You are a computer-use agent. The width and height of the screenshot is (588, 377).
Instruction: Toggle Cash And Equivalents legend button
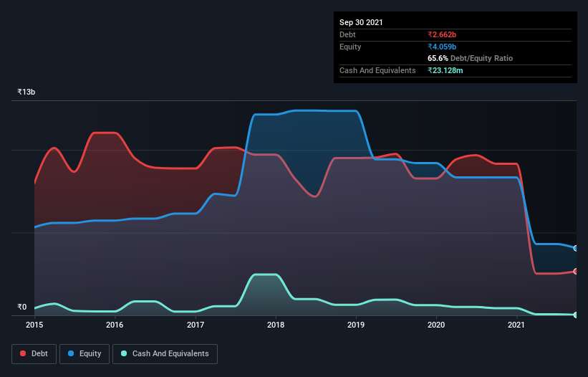click(x=165, y=354)
